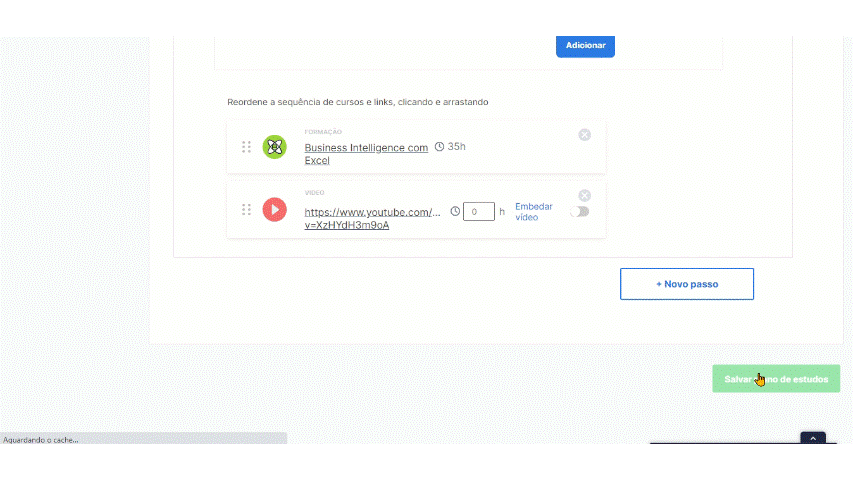Expand the dark chevron-up panel at bottom right

pos(813,438)
